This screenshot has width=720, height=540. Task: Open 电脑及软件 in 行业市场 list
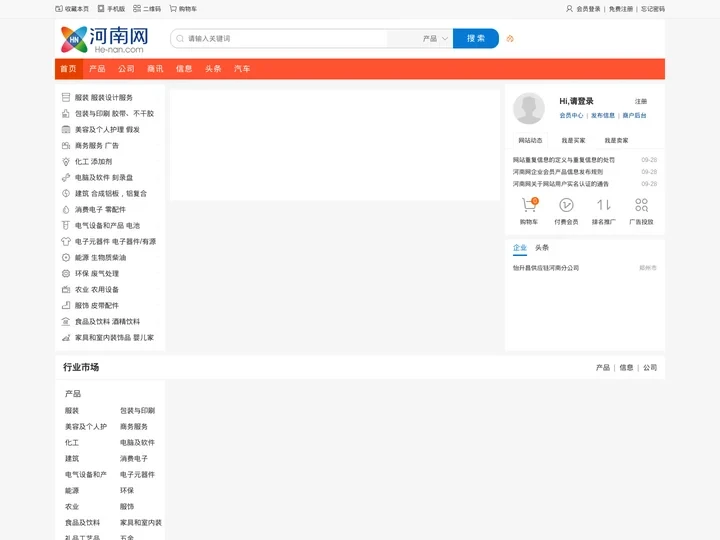(137, 443)
